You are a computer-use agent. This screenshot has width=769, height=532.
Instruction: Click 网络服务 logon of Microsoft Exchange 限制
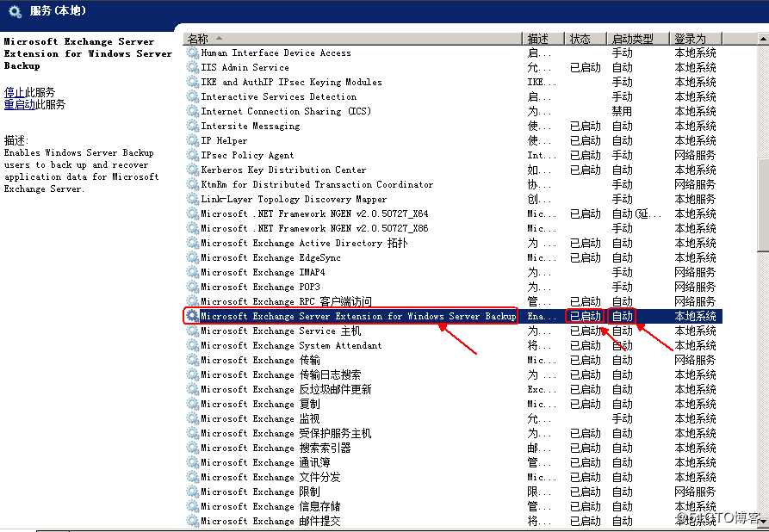pos(695,492)
